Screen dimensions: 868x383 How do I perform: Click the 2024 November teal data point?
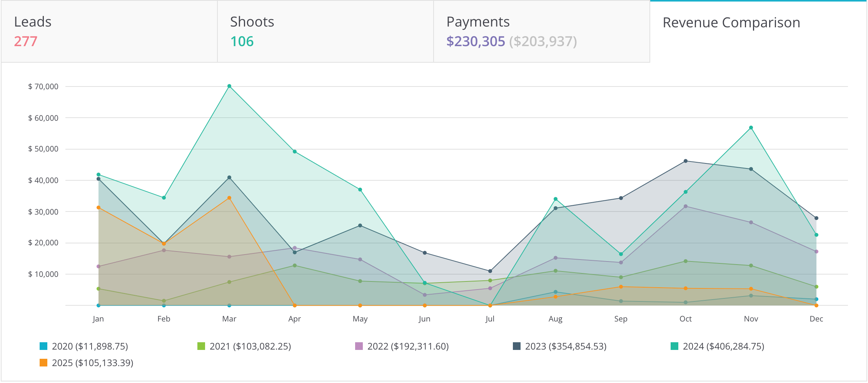pos(751,128)
